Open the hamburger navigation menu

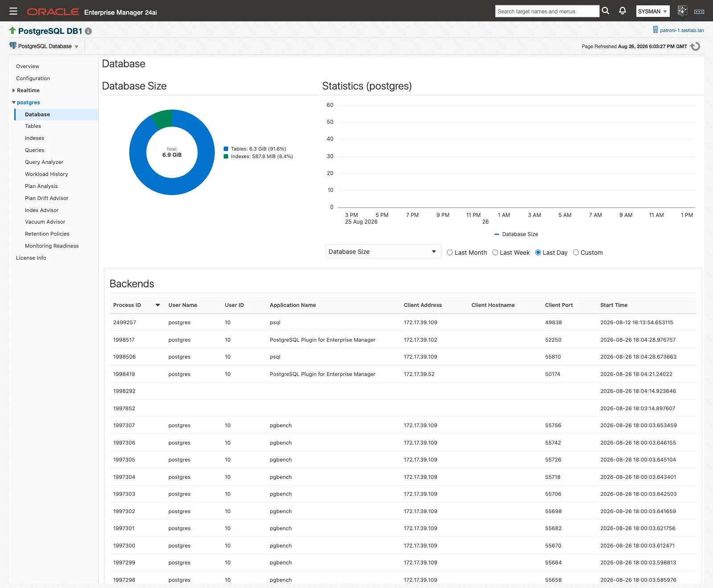point(13,11)
